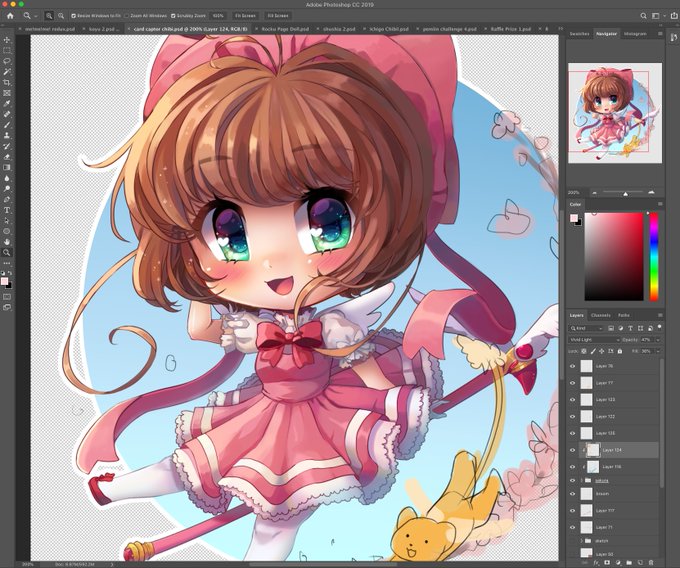The width and height of the screenshot is (680, 568).
Task: Switch to the Channels tab
Action: coord(601,315)
